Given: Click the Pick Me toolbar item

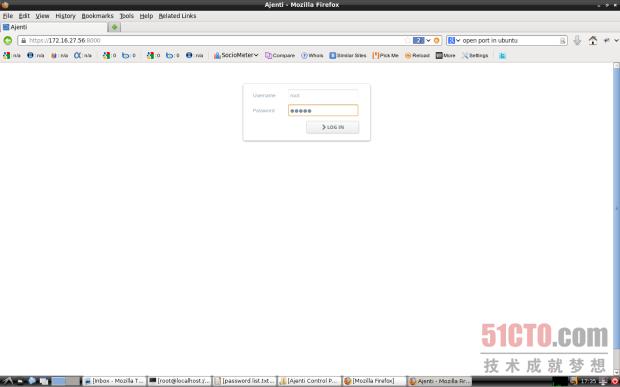Looking at the screenshot, I should click(x=386, y=56).
